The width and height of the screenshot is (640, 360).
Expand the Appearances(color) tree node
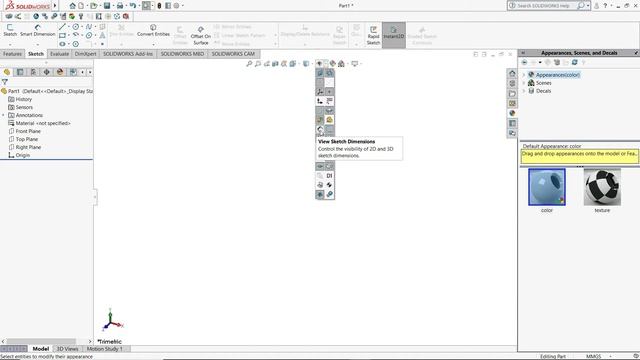pyautogui.click(x=524, y=75)
